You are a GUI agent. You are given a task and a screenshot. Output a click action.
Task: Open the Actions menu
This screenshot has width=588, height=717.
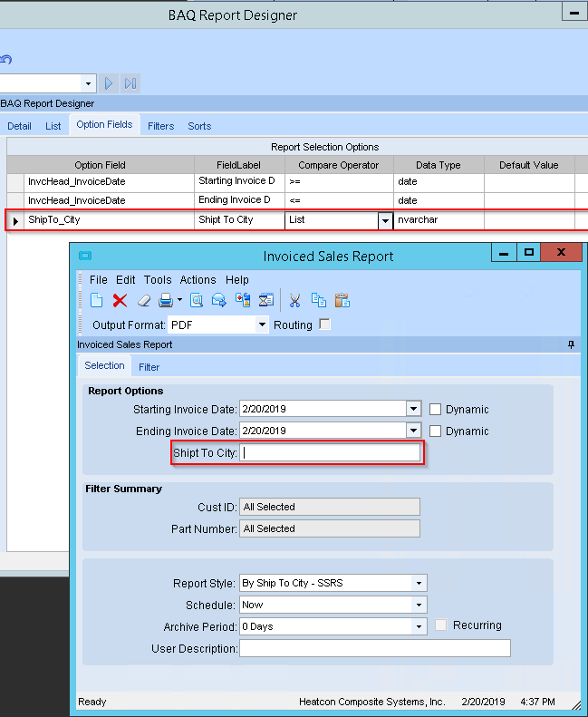pyautogui.click(x=198, y=280)
